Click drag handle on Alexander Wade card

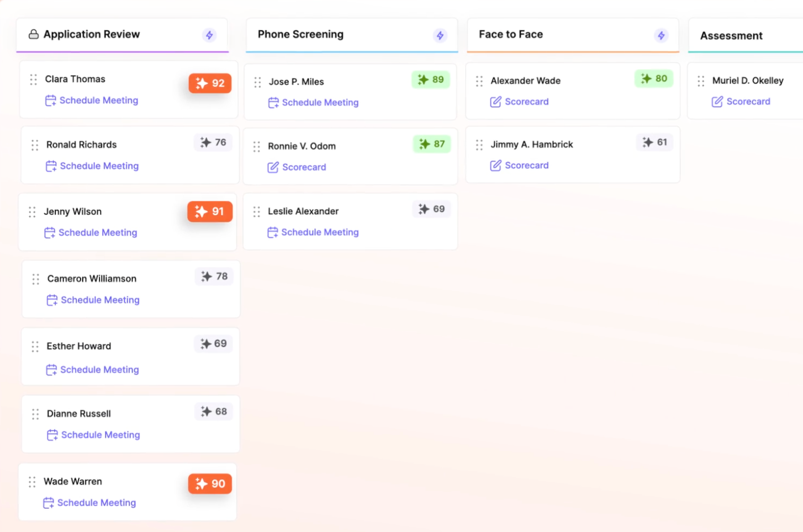coord(479,81)
